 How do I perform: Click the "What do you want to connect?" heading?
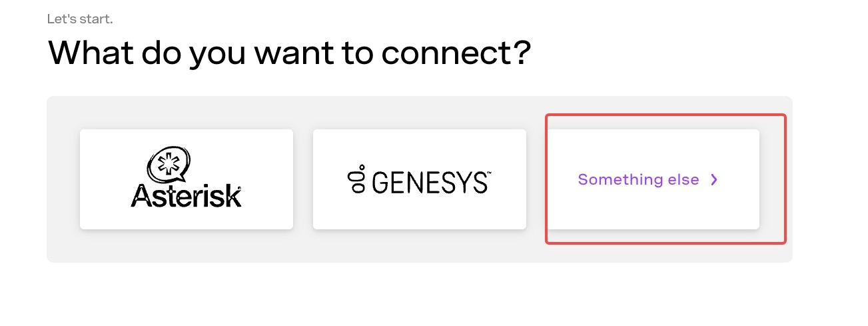click(x=289, y=53)
